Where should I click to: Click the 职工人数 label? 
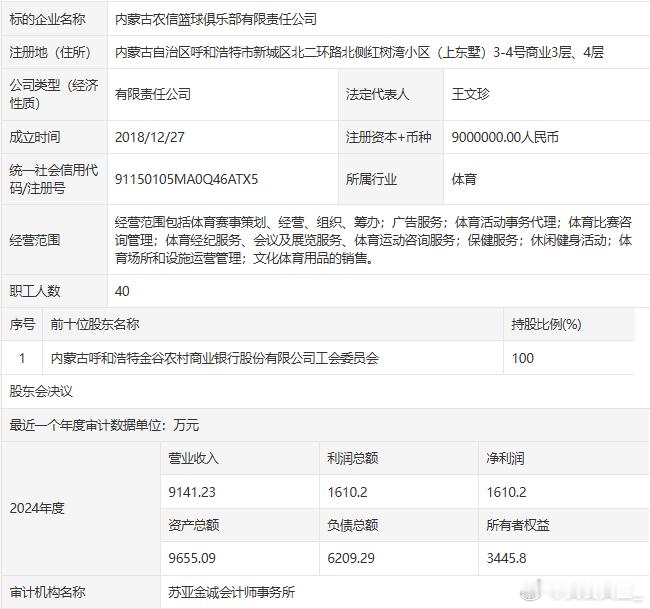tap(35, 291)
